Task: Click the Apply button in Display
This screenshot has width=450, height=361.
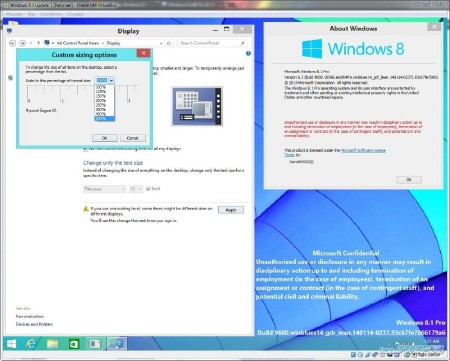Action: [x=231, y=210]
